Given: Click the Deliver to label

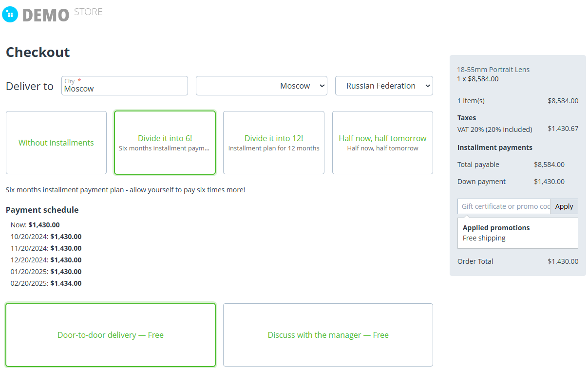Looking at the screenshot, I should click(30, 86).
